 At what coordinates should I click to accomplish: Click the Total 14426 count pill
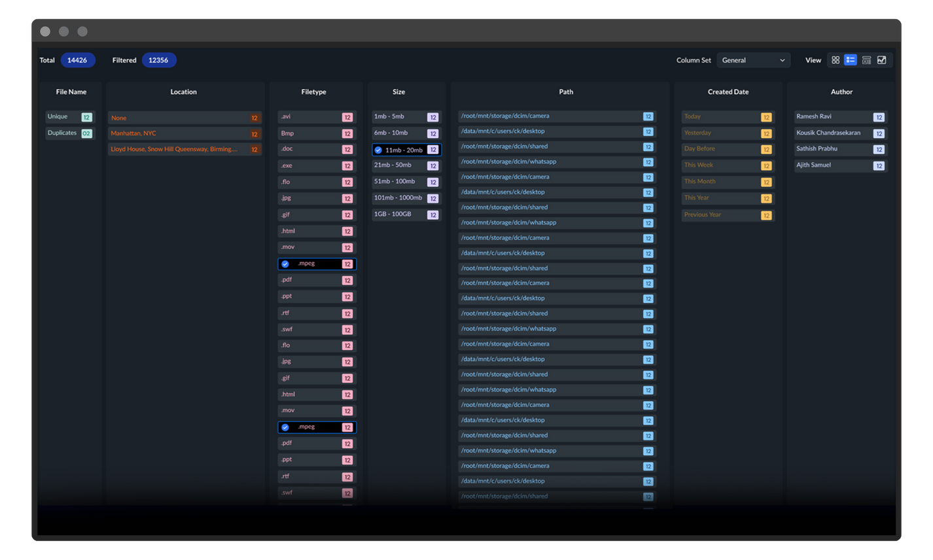click(x=77, y=60)
